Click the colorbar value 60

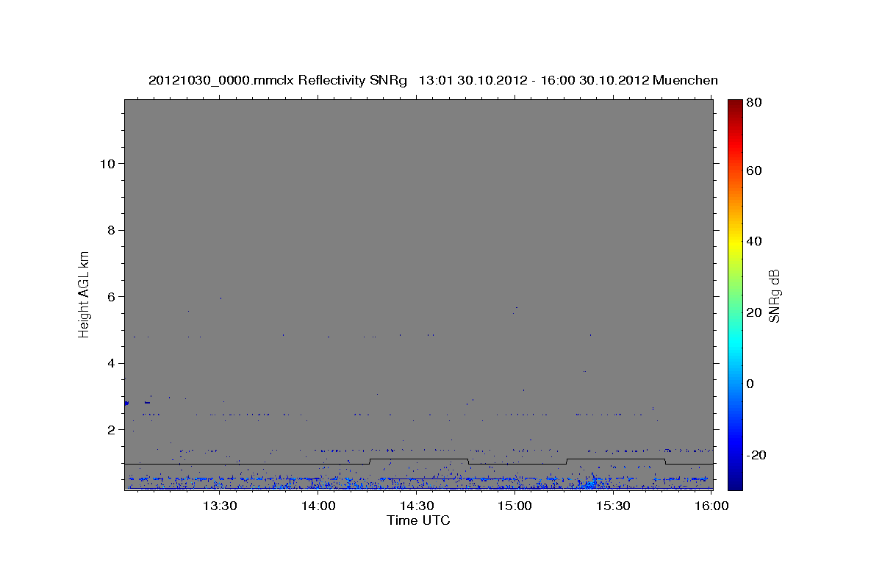pyautogui.click(x=756, y=171)
